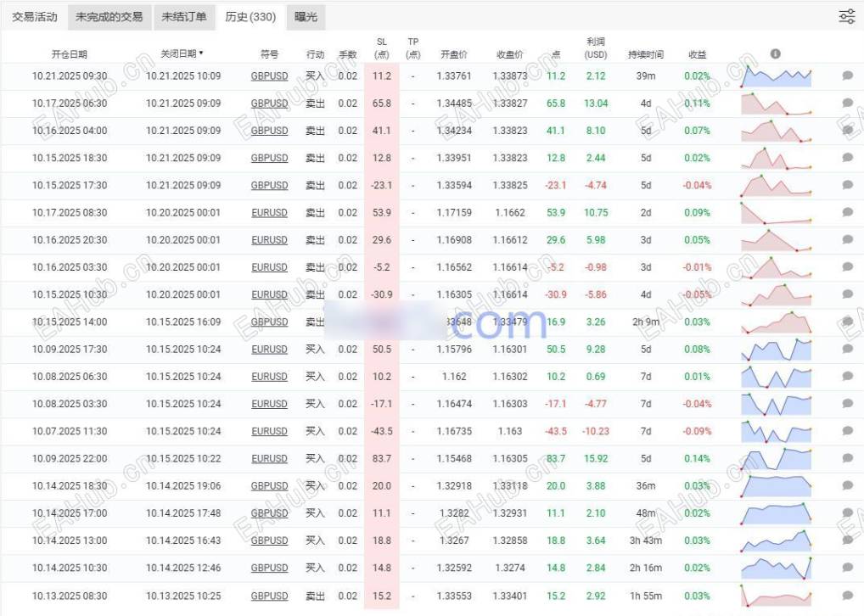Open comment bubble for 10.14.2025 10:30 trade

point(848,568)
